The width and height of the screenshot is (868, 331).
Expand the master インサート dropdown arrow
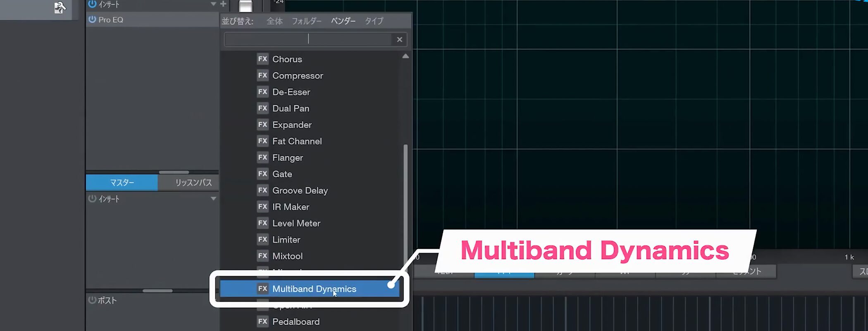pos(213,199)
